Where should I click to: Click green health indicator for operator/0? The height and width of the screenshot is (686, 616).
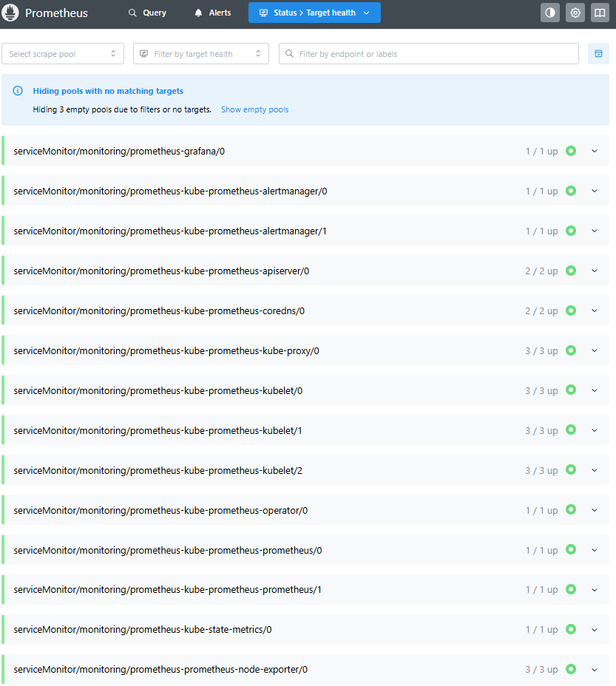(x=570, y=509)
